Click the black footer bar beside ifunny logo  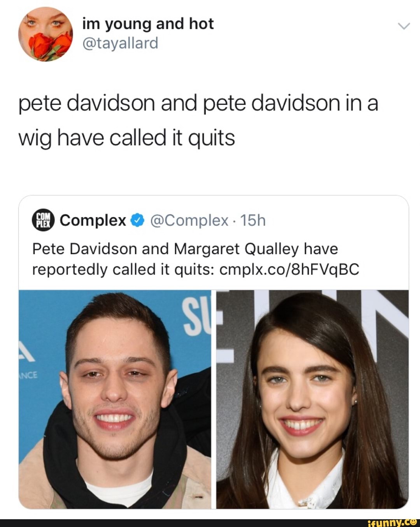pos(183,523)
